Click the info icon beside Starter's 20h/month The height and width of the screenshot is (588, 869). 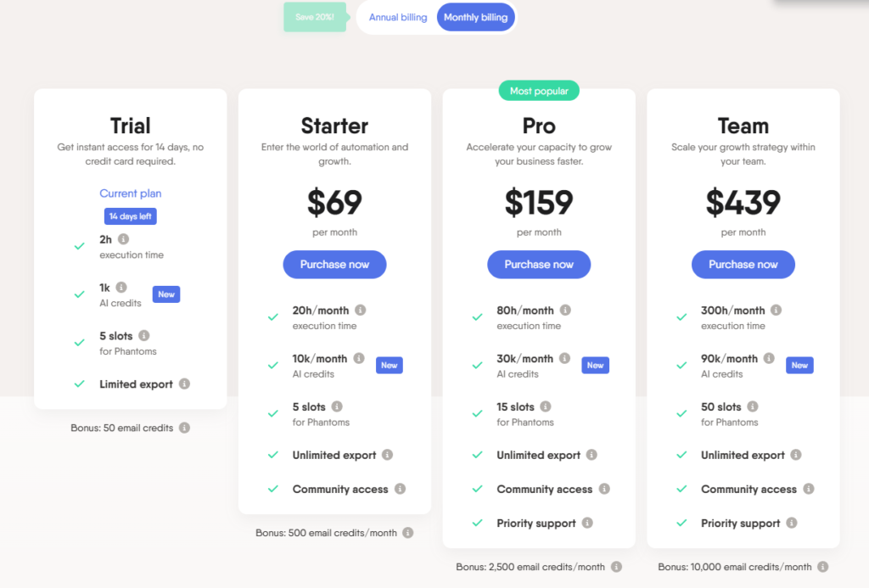click(362, 310)
